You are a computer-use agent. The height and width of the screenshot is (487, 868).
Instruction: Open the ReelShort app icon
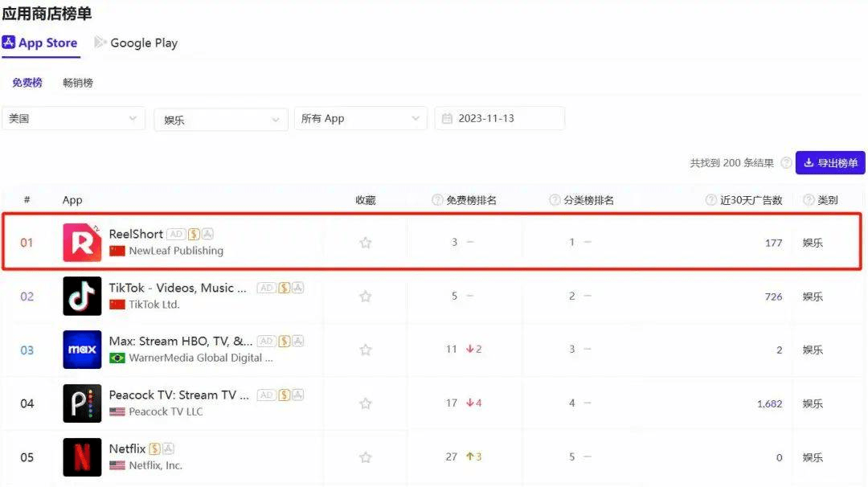[x=82, y=243]
